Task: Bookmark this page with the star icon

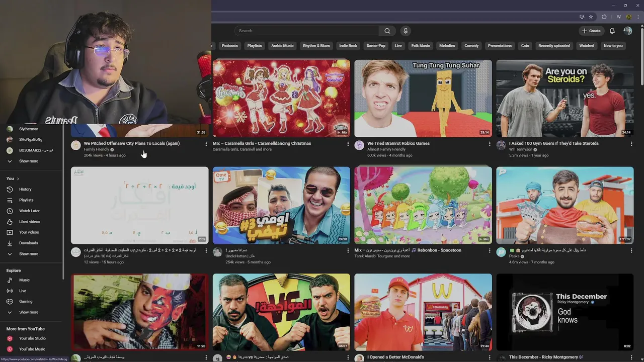Action: pos(591,17)
